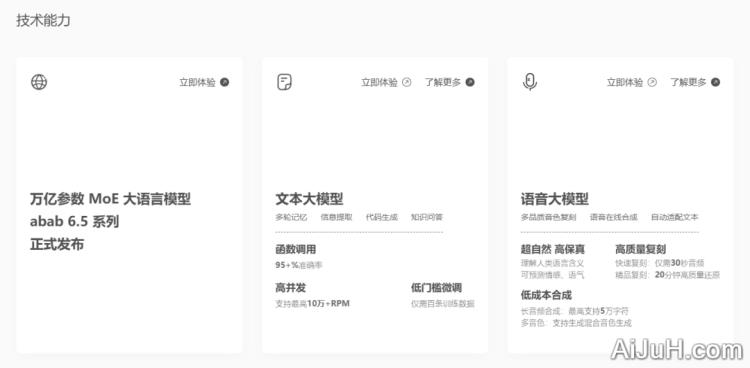Click the 多音色 混合音色生成 line
This screenshot has width=750, height=368.
(x=576, y=323)
